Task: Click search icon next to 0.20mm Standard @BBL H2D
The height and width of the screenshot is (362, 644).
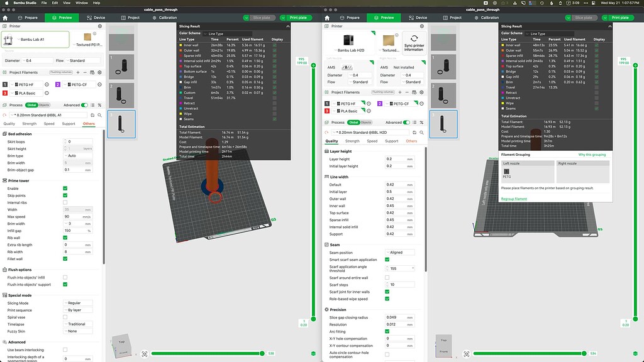Action: coord(421,132)
